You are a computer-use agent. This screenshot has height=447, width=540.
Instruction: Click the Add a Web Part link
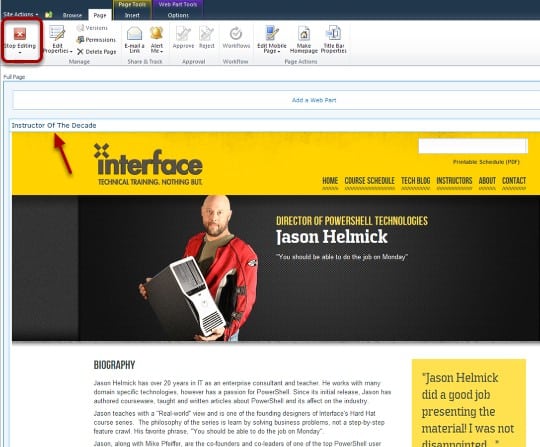click(x=314, y=100)
